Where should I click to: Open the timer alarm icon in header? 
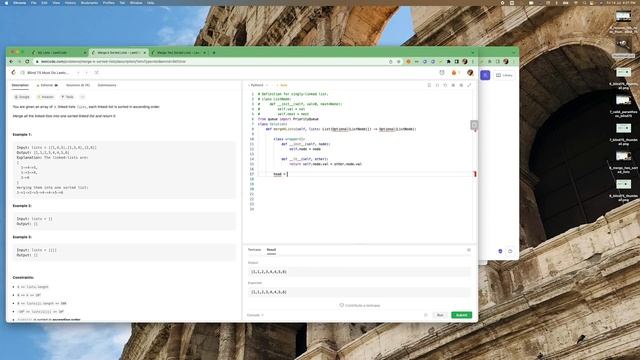pos(442,73)
